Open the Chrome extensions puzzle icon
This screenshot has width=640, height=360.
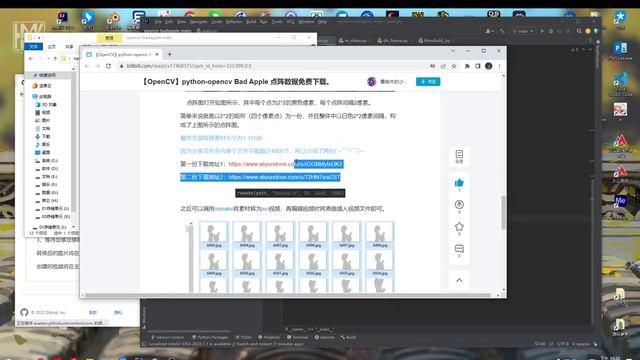coord(467,66)
